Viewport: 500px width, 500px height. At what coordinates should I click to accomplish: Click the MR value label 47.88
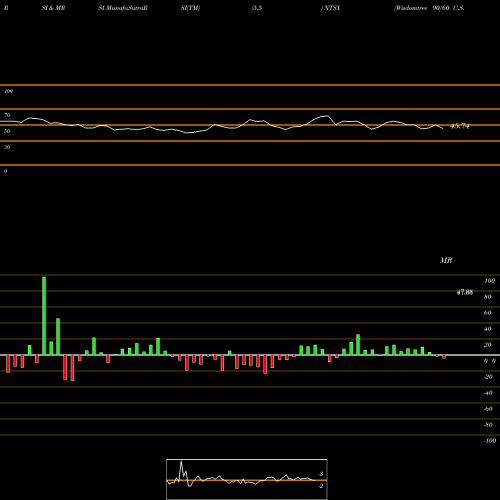click(x=465, y=292)
